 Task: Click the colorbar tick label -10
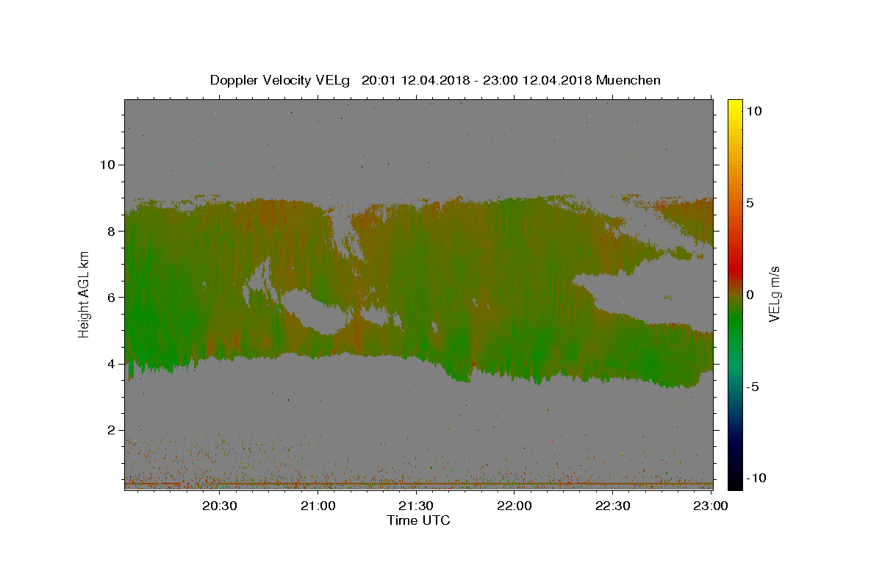tap(756, 478)
